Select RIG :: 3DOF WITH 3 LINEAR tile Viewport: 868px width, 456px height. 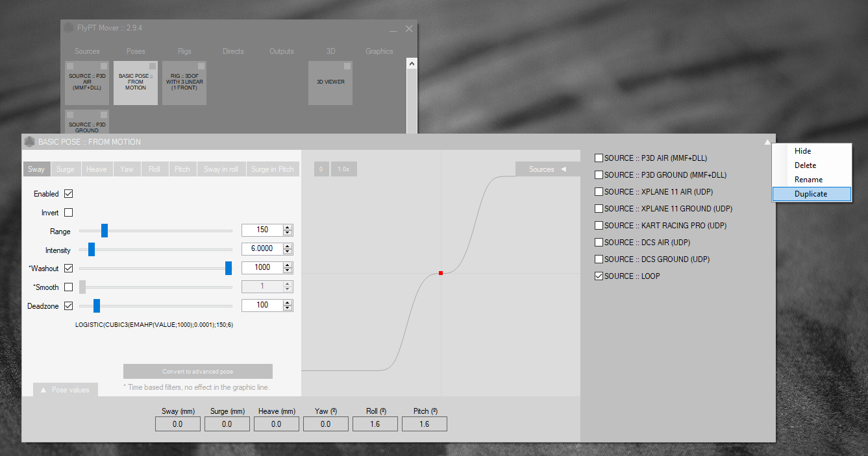[184, 83]
